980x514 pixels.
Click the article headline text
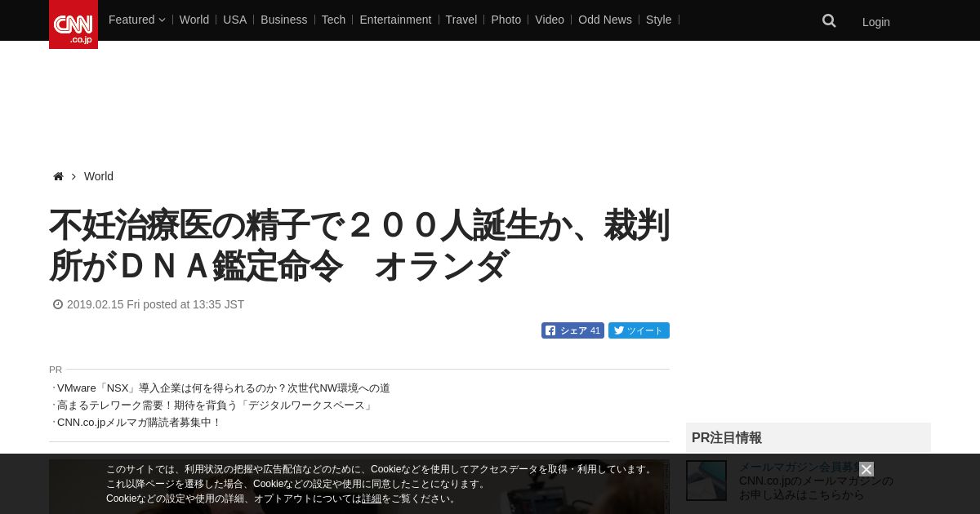[359, 246]
